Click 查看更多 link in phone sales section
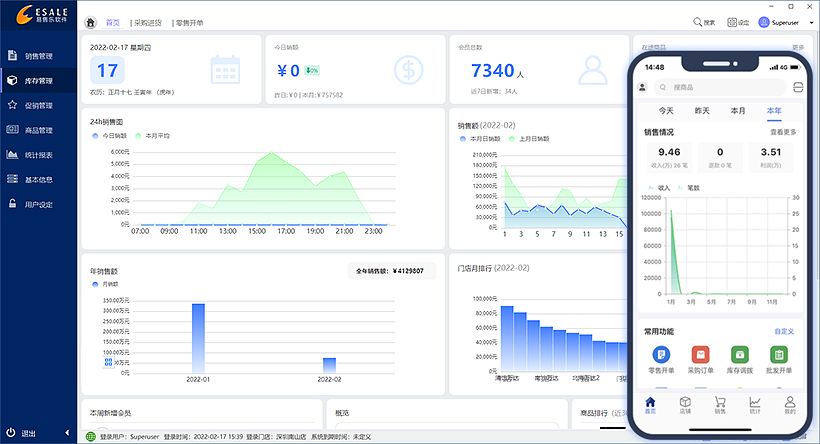This screenshot has height=444, width=820. tap(783, 132)
